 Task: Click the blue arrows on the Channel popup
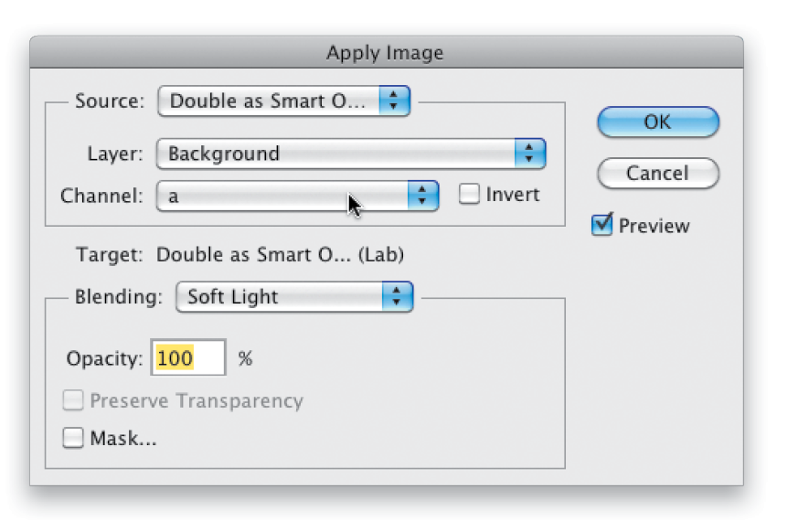423,196
